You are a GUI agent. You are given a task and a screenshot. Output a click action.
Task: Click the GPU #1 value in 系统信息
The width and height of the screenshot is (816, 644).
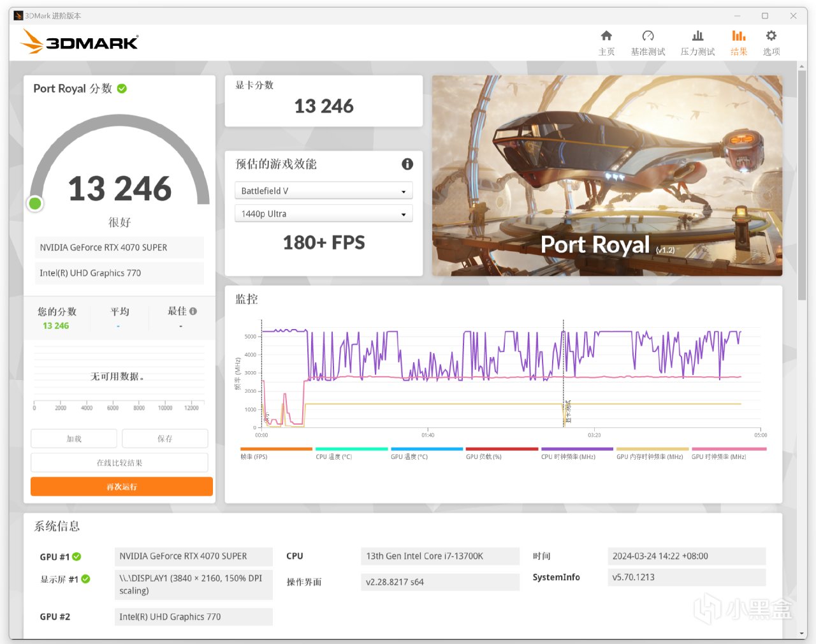[x=194, y=556]
